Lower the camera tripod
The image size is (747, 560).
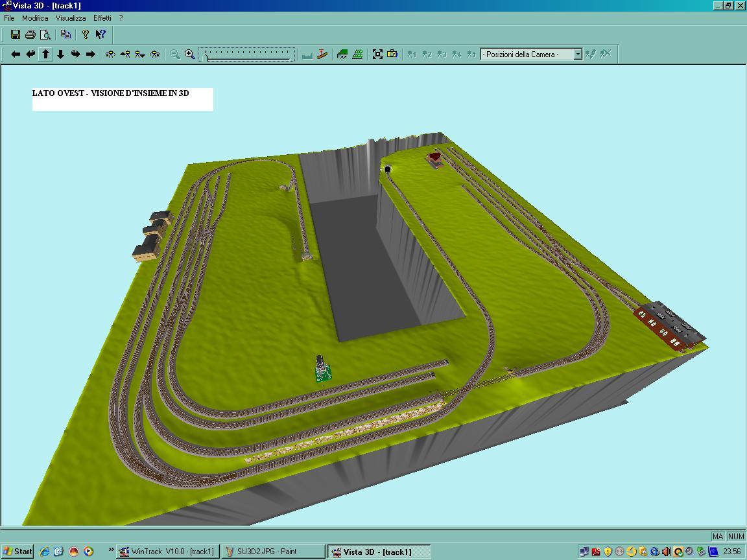coord(140,54)
